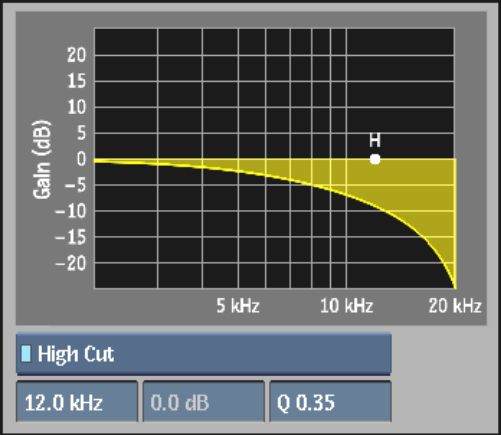The height and width of the screenshot is (435, 501).
Task: Click the curve start at 0 dB
Action: (96, 161)
